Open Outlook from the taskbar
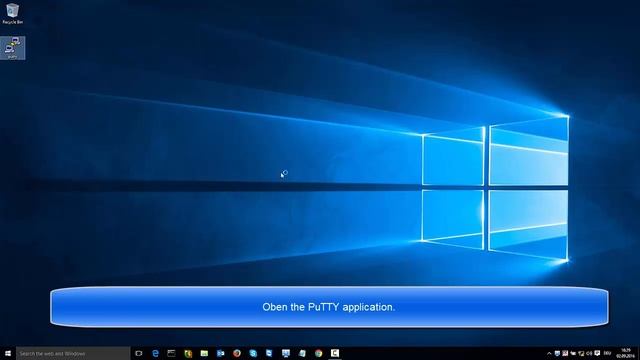The height and width of the screenshot is (360, 640). pyautogui.click(x=220, y=353)
